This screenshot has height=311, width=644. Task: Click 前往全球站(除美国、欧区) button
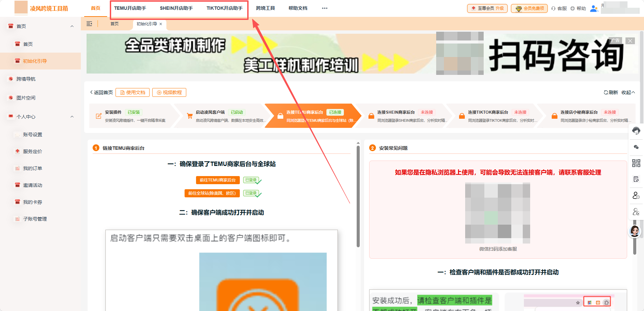tap(212, 193)
